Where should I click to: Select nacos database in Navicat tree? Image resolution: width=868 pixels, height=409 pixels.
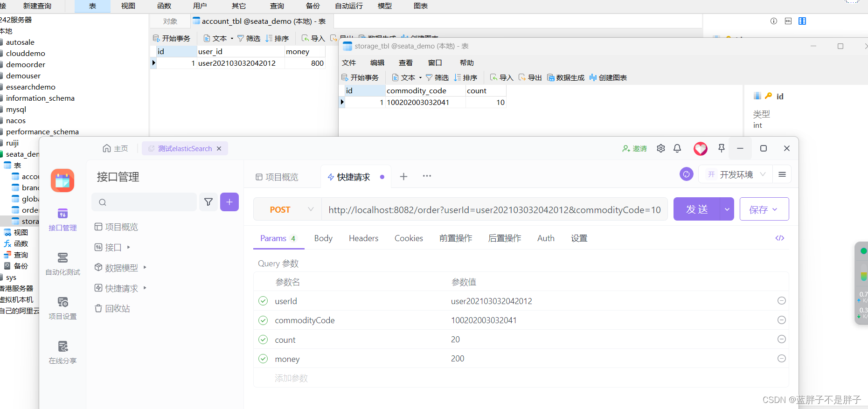click(16, 120)
